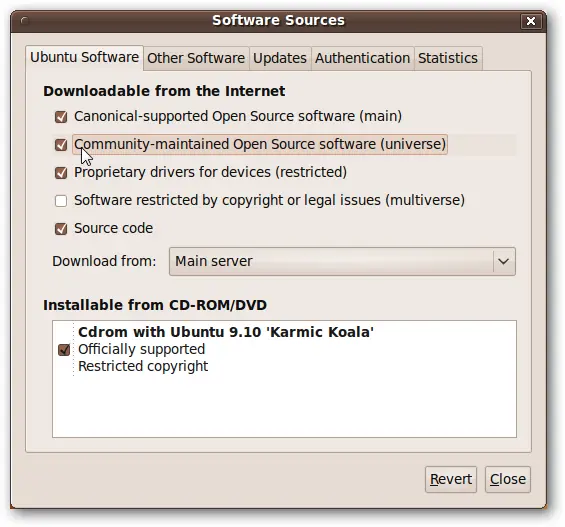Screen dimensions: 565x527
Task: Click the Revert button
Action: point(451,479)
